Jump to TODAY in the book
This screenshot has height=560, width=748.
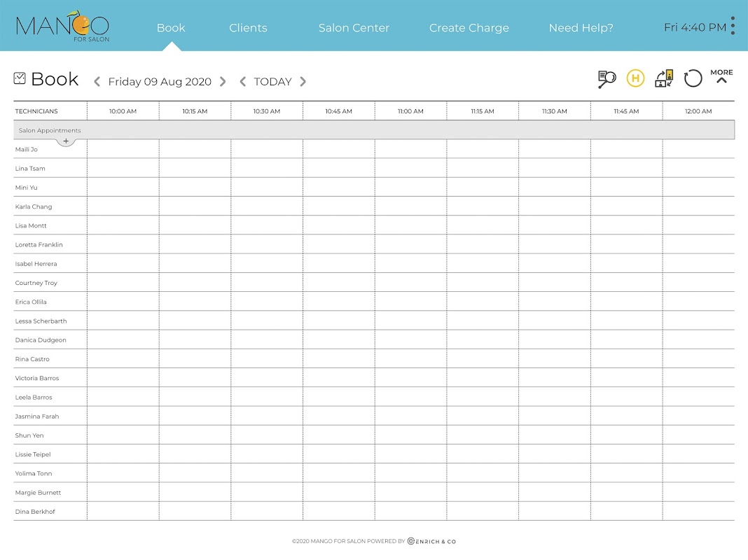(x=272, y=81)
